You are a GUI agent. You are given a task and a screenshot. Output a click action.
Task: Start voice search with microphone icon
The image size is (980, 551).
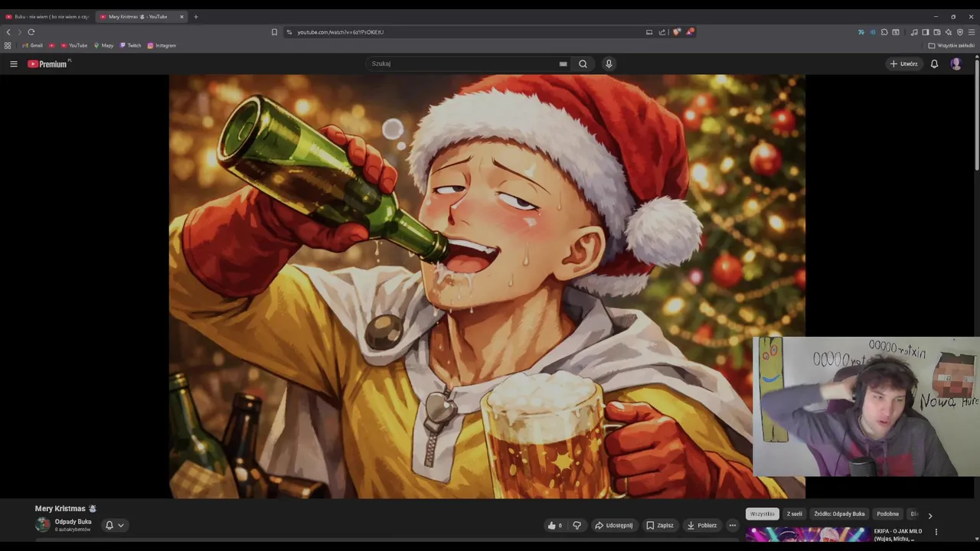pyautogui.click(x=609, y=64)
